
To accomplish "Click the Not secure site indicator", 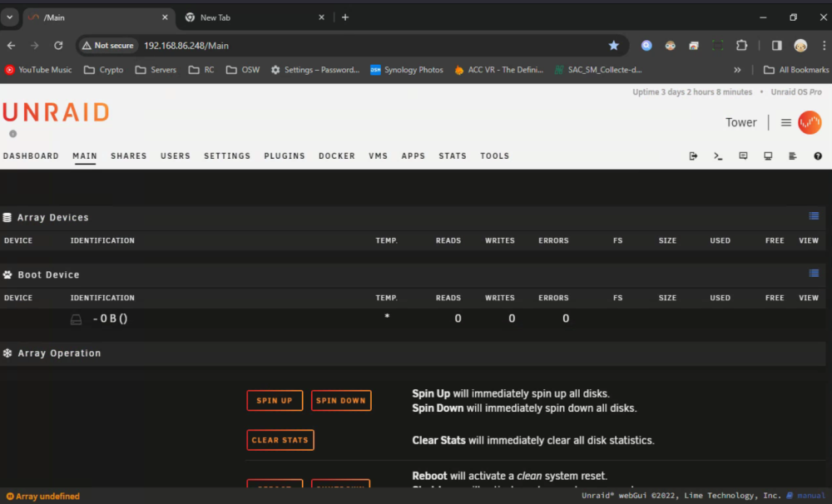I will [107, 46].
